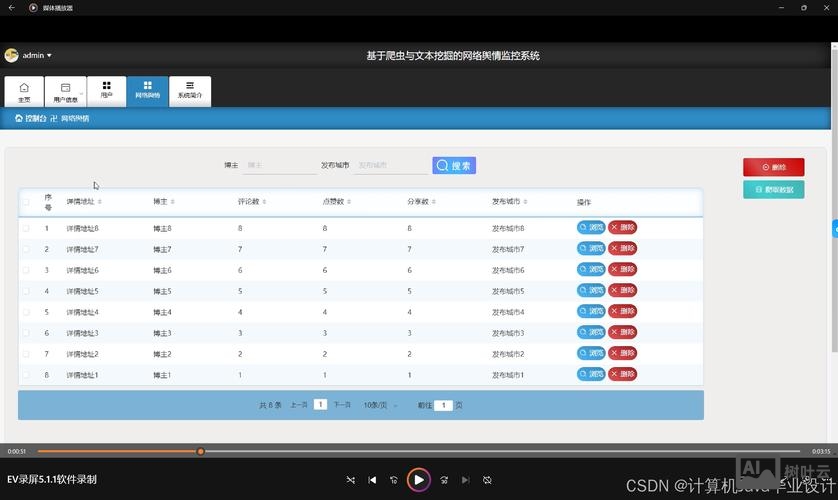Focus the 博主 search input field

point(280,166)
